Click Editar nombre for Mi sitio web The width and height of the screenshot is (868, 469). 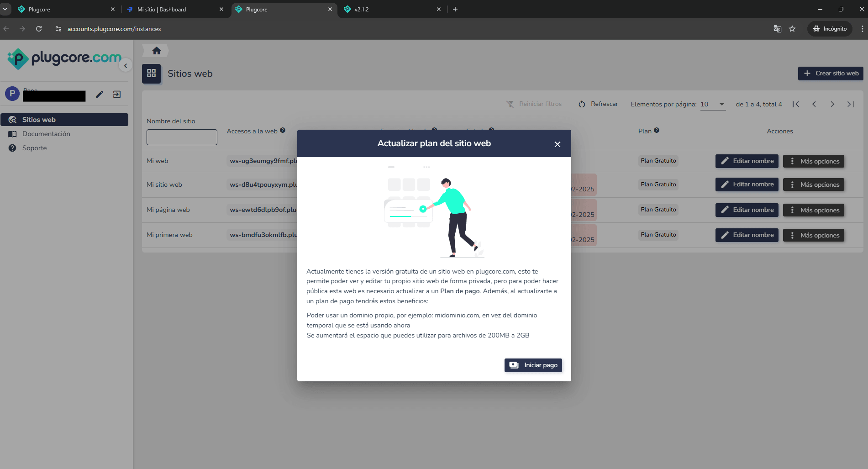point(747,184)
